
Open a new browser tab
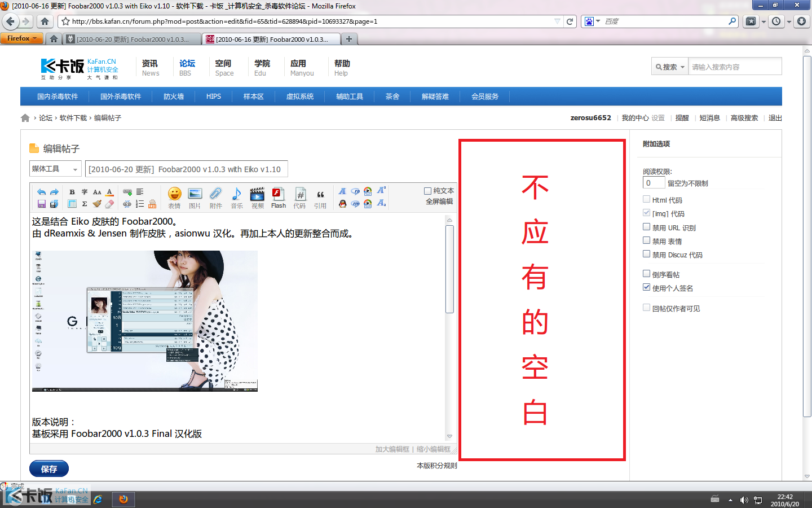tap(349, 39)
